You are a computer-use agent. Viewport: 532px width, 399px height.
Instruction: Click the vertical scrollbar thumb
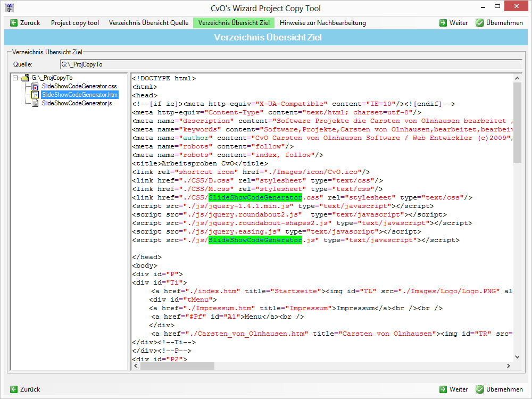[517, 122]
